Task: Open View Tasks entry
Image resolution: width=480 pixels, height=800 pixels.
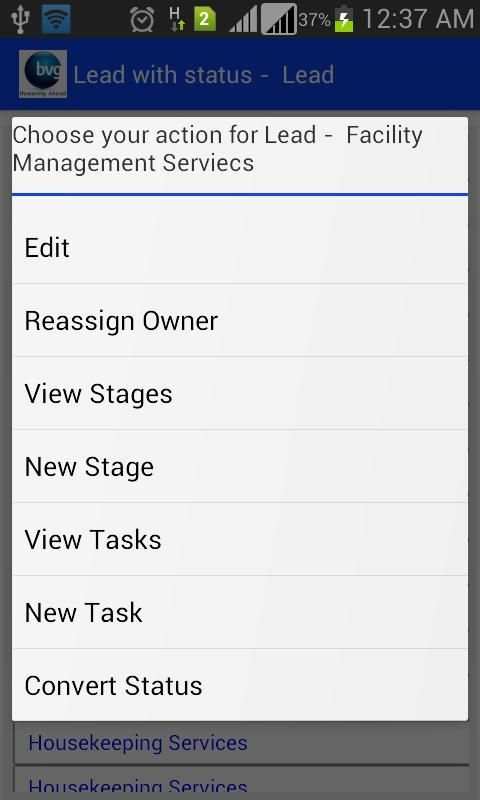Action: point(240,540)
